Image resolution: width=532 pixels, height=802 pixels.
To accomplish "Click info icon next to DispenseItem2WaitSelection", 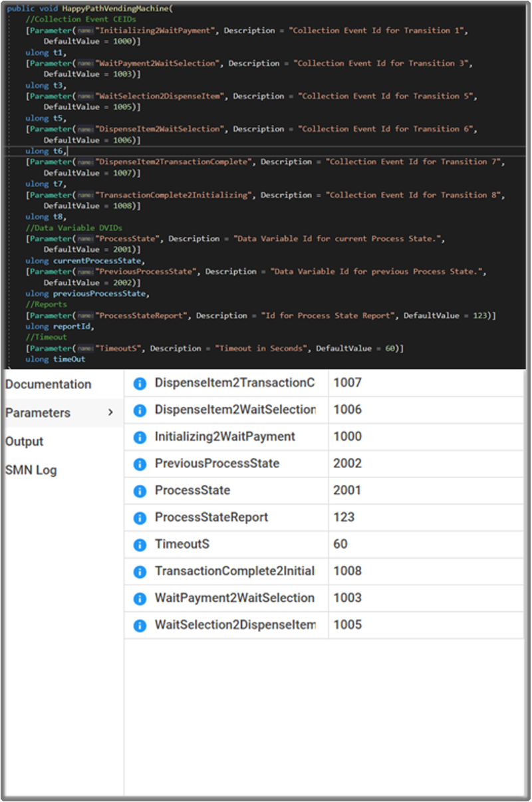I will (x=140, y=410).
